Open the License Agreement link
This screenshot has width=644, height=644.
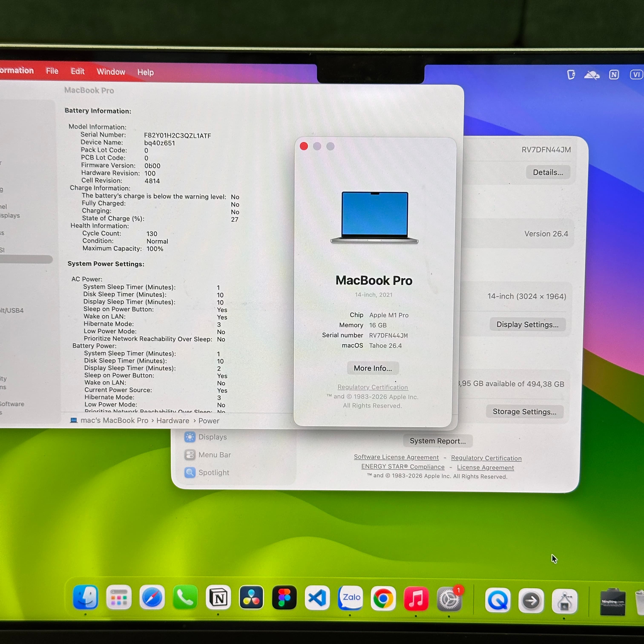(485, 467)
